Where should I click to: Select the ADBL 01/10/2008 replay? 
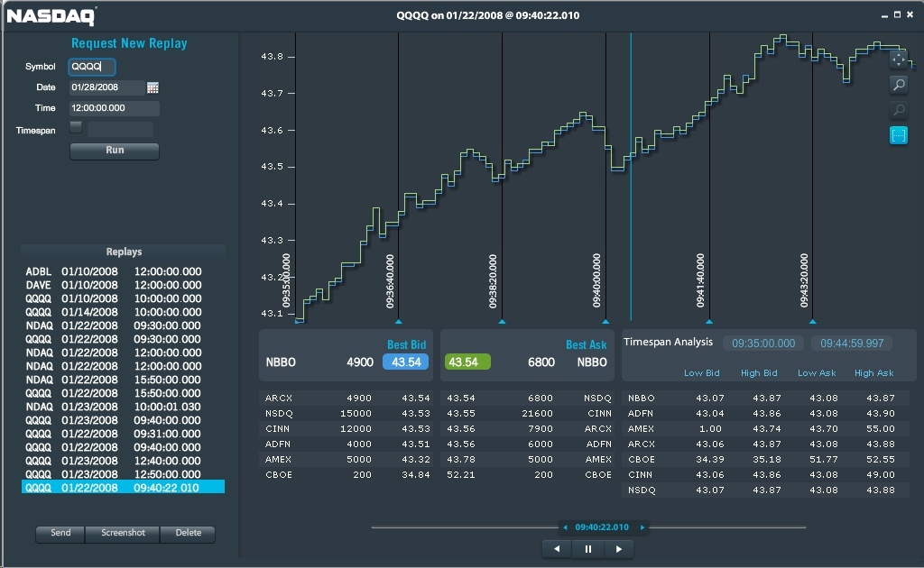123,271
